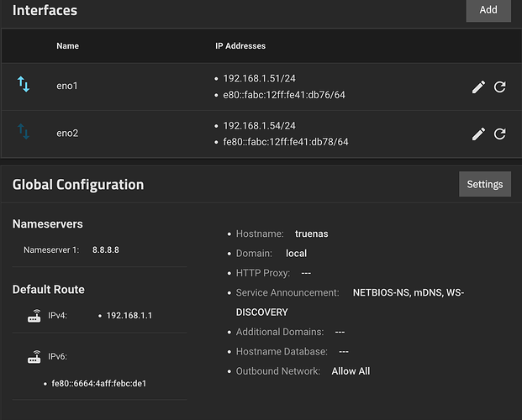522x420 pixels.
Task: Reset the eno1 interface with refresh icon
Action: 499,87
